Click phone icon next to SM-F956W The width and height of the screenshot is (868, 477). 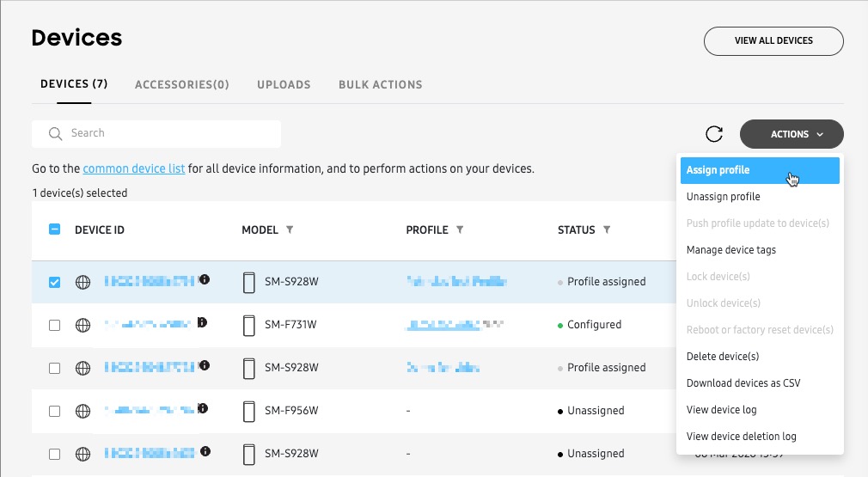point(249,411)
